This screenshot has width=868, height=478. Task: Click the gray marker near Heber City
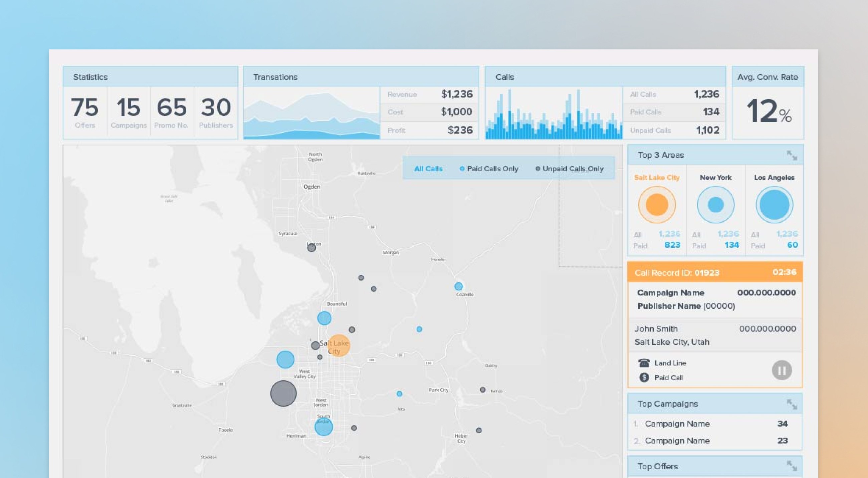coord(479,430)
